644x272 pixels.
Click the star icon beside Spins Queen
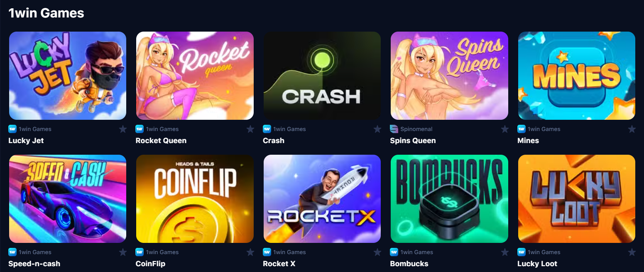pyautogui.click(x=505, y=129)
